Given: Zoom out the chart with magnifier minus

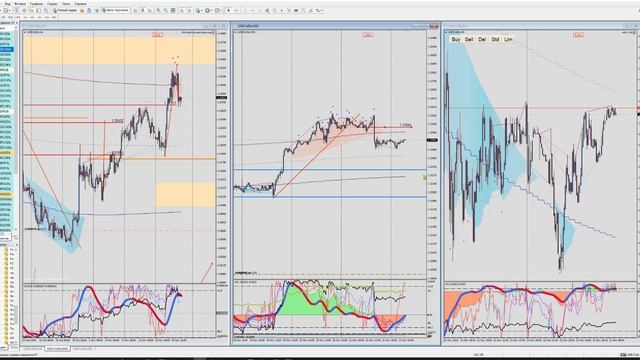Looking at the screenshot, I should coord(166,10).
